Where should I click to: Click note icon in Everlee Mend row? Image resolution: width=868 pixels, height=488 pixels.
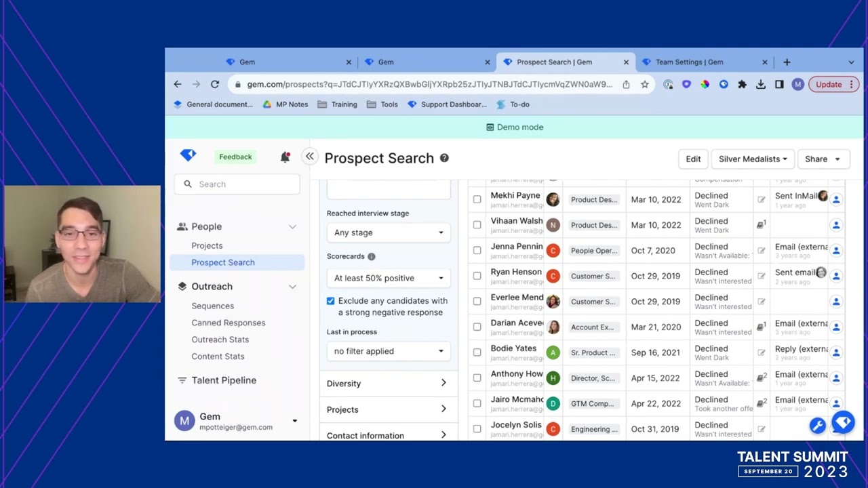point(761,302)
